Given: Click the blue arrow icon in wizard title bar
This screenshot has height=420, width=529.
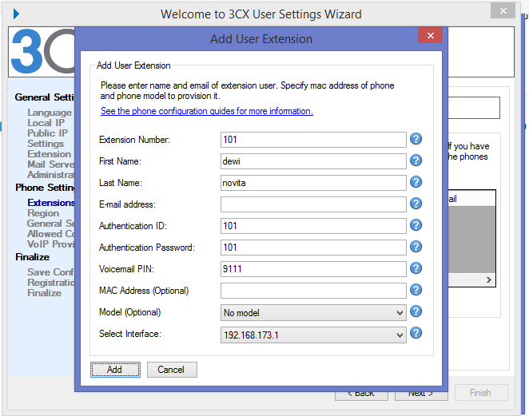Looking at the screenshot, I should [16, 14].
